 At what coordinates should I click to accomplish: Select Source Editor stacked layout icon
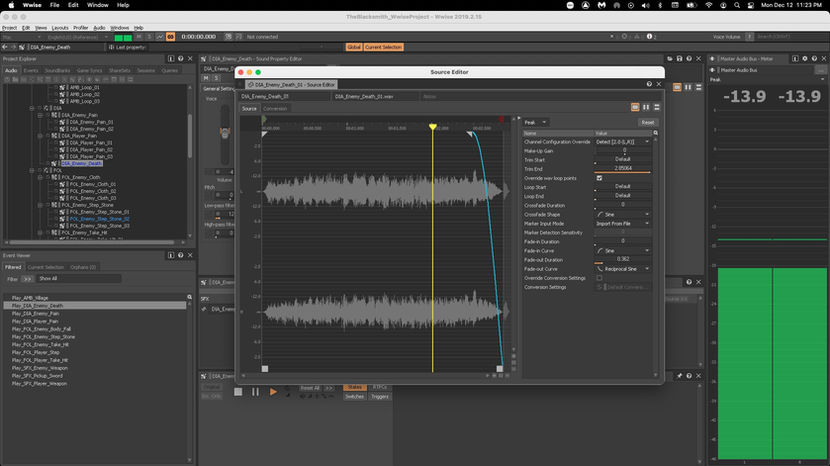click(657, 107)
